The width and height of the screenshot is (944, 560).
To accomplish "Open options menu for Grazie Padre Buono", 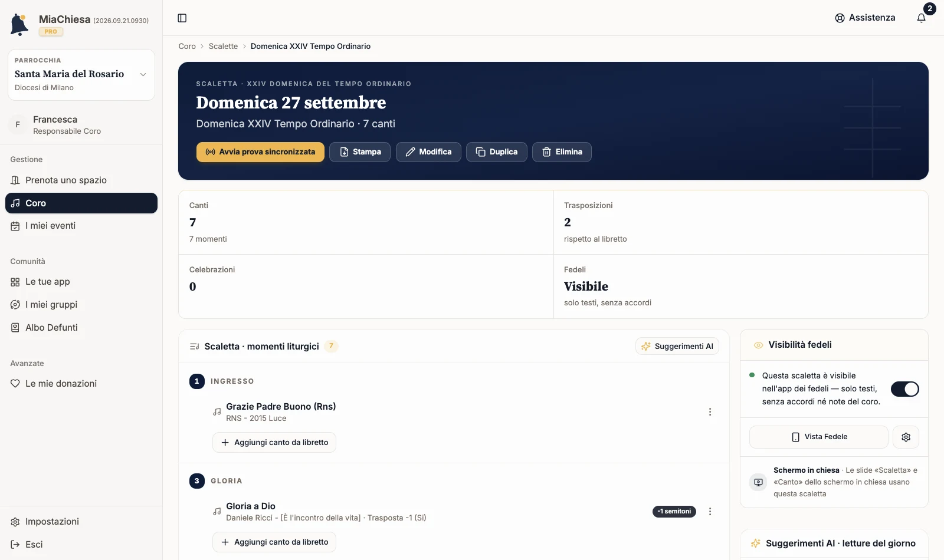I will (x=710, y=412).
